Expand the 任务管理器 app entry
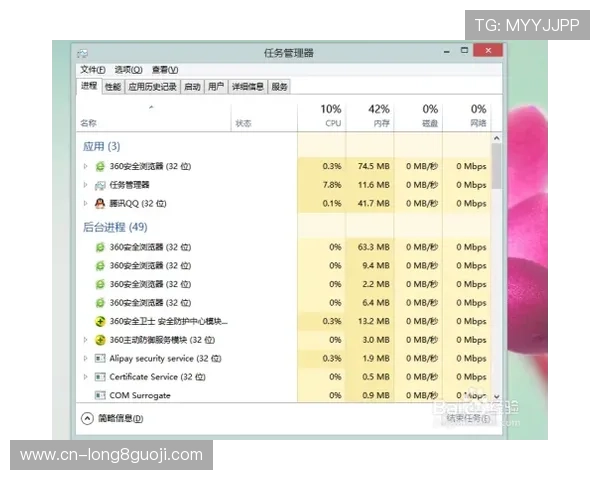The image size is (600, 480). click(x=85, y=185)
